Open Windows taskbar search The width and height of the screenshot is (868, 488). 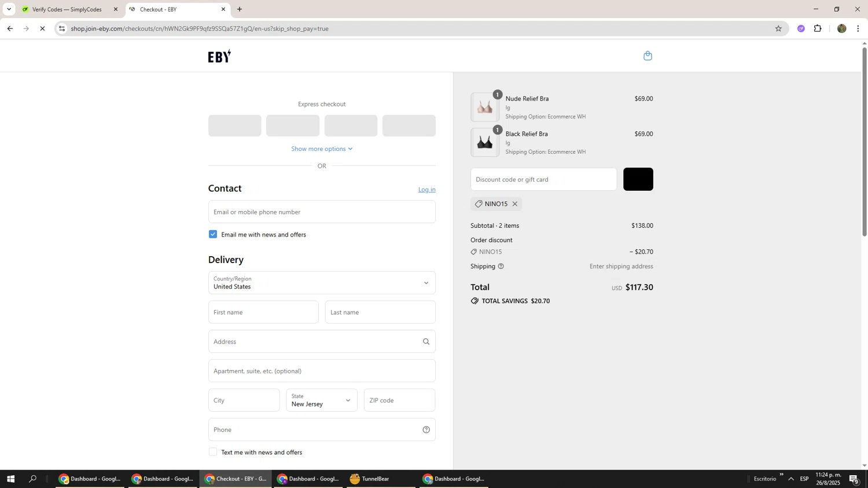point(33,479)
